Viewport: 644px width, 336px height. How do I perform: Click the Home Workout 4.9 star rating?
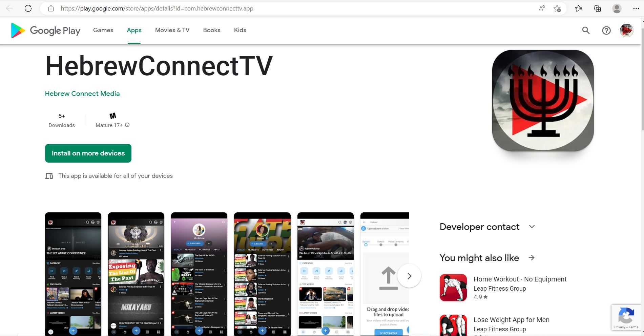[481, 297]
